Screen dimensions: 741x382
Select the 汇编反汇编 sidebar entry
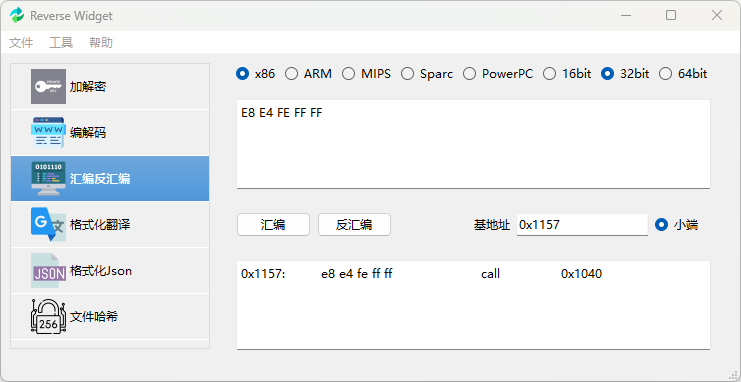coord(110,179)
